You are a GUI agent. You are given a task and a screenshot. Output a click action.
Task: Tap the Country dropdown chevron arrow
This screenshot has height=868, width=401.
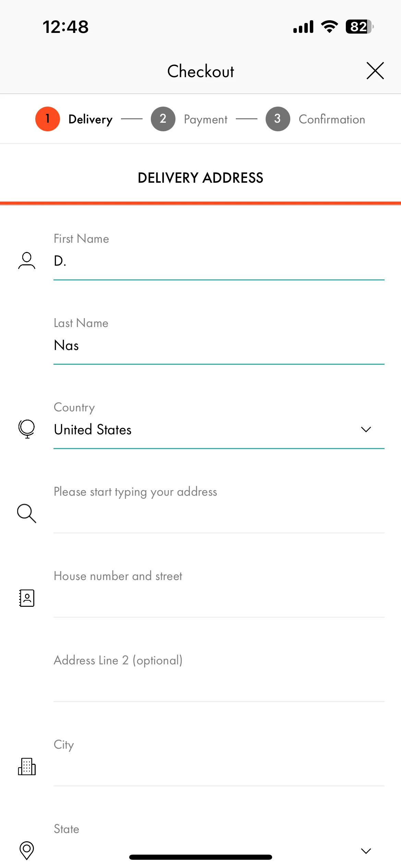coord(366,430)
